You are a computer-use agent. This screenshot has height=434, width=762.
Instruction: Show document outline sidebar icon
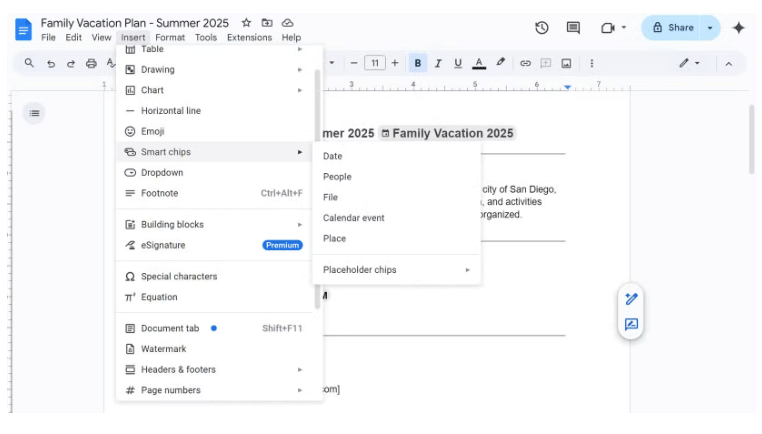coord(35,113)
